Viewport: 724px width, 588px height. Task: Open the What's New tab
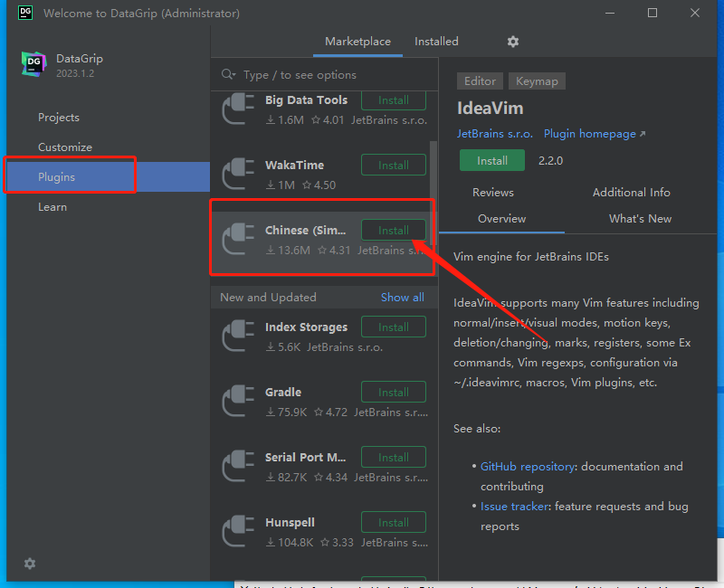coord(640,218)
